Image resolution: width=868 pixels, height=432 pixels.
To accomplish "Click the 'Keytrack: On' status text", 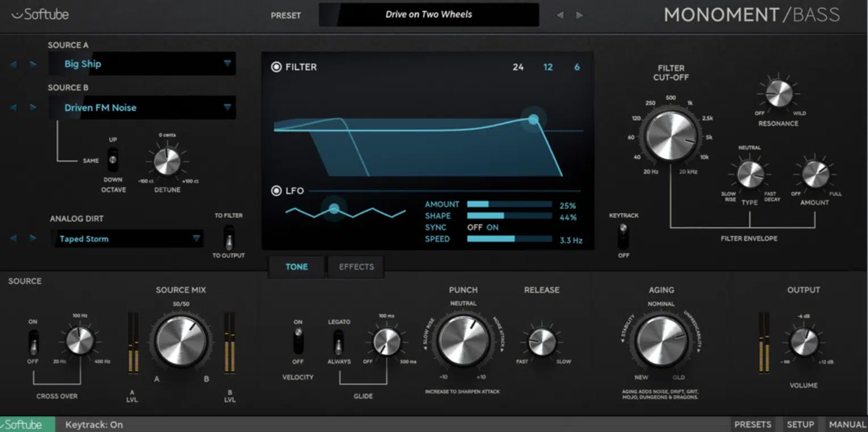I will [x=94, y=425].
